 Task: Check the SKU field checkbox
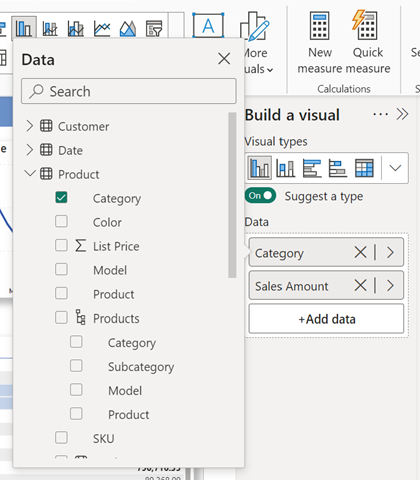pos(61,438)
